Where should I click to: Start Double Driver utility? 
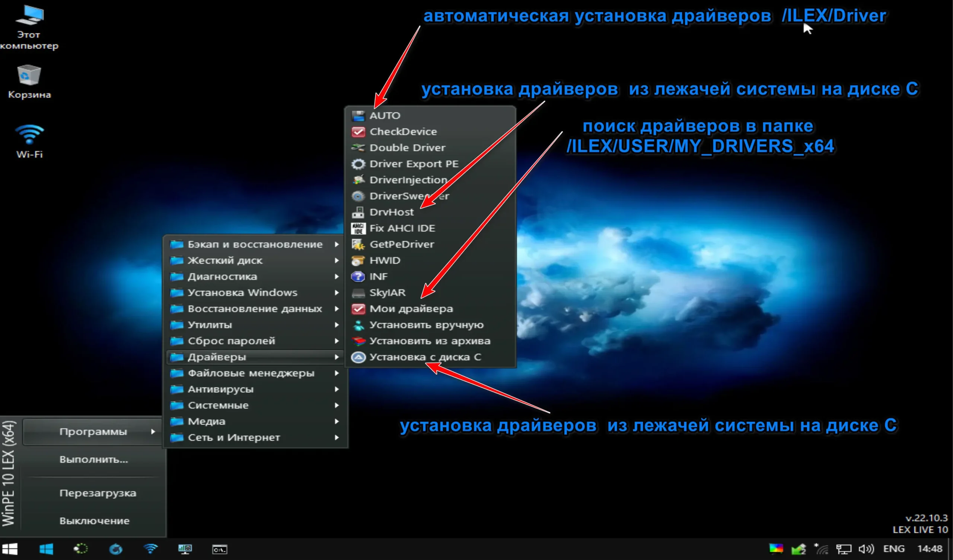[x=408, y=148]
